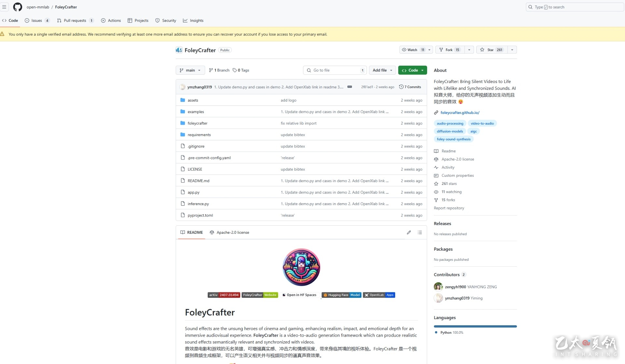Open the Activity link in About
Image resolution: width=625 pixels, height=364 pixels.
click(448, 167)
